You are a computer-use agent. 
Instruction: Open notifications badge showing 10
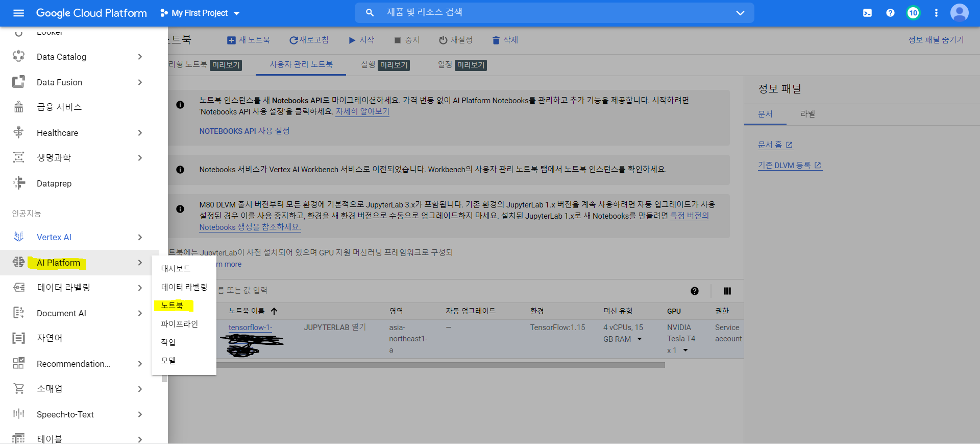point(913,13)
